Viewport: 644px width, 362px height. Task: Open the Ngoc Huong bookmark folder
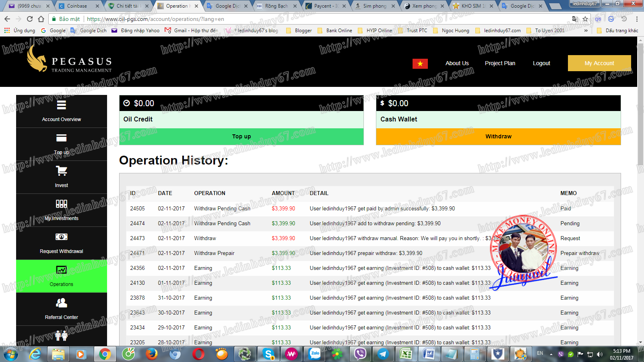[x=451, y=31]
